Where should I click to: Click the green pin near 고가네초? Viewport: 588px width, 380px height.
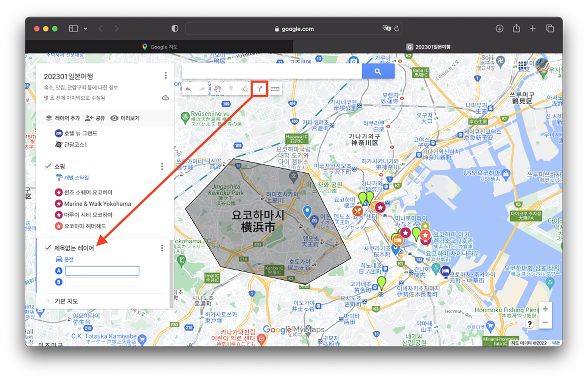tap(381, 283)
